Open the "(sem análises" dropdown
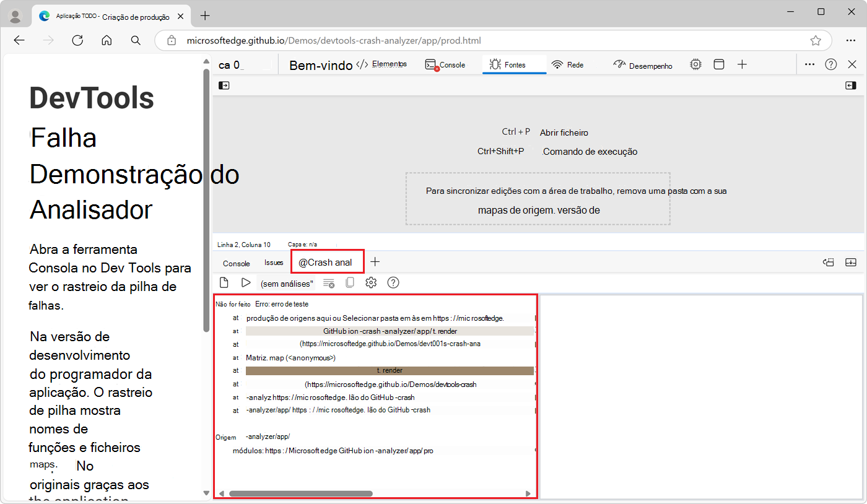The image size is (867, 504). [x=287, y=282]
